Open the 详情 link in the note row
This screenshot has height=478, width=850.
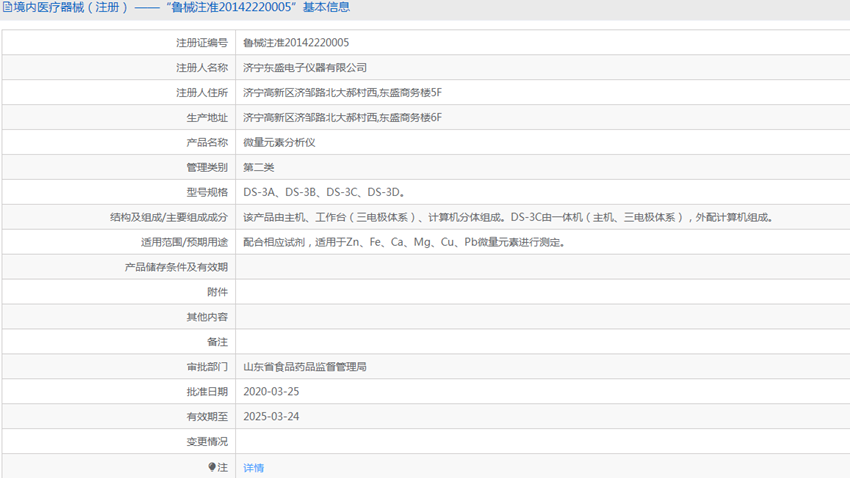point(253,468)
